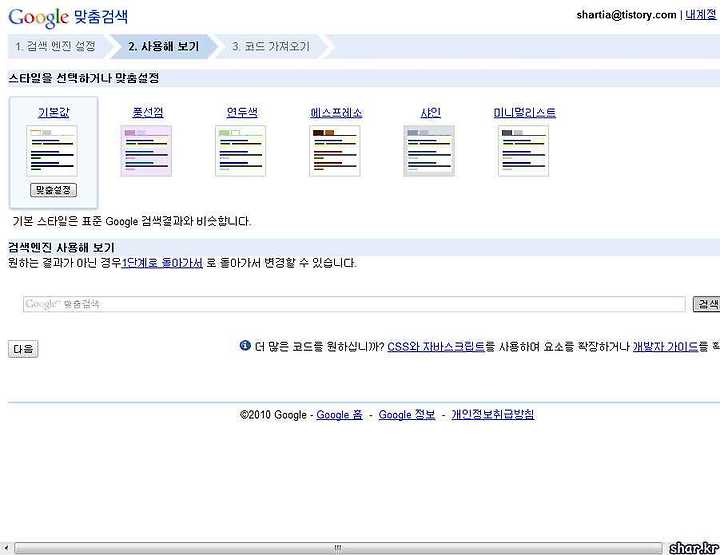Select the 에스프레소 brown preview thumbnail
The height and width of the screenshot is (555, 720).
(335, 151)
